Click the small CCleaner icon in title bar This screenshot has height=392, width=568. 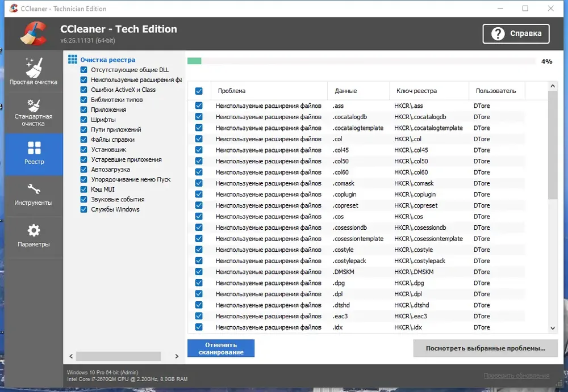pyautogui.click(x=14, y=9)
